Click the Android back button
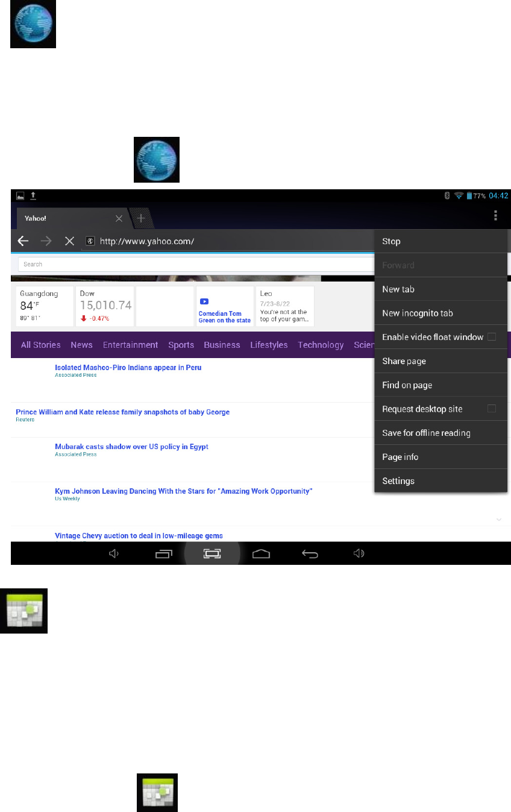 (310, 553)
